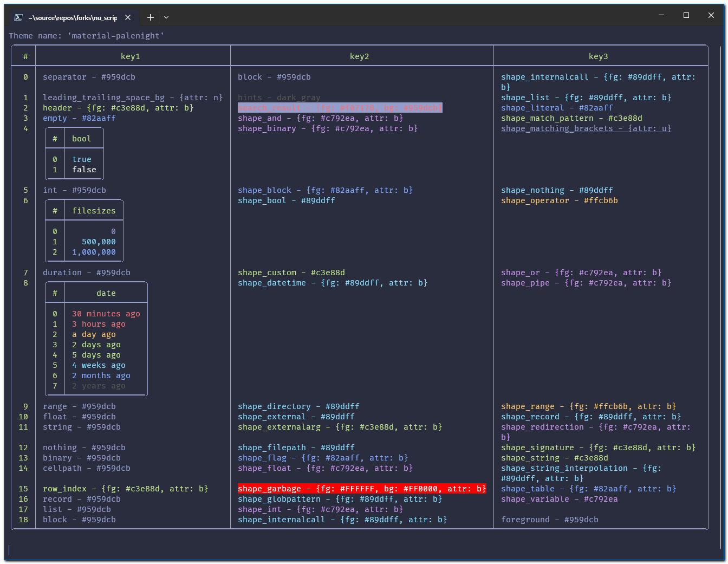Click 'shape_bool - #89ddff' text
The width and height of the screenshot is (728, 564).
click(287, 200)
